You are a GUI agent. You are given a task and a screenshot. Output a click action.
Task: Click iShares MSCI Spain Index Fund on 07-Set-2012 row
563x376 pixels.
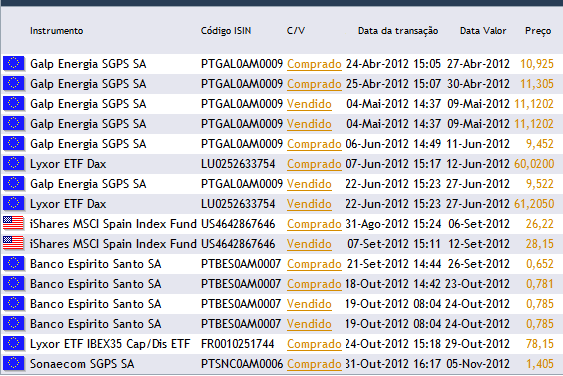click(x=113, y=244)
